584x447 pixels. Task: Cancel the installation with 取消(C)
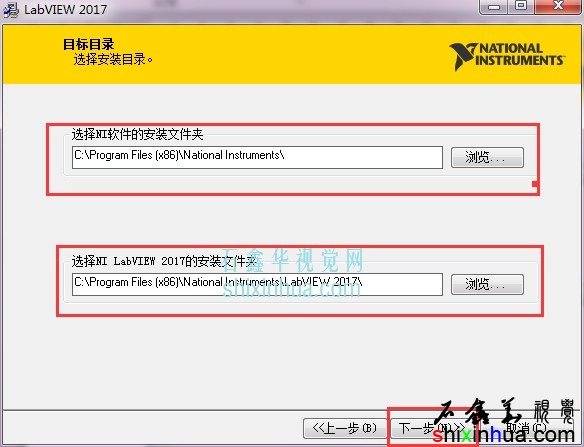tap(526, 428)
